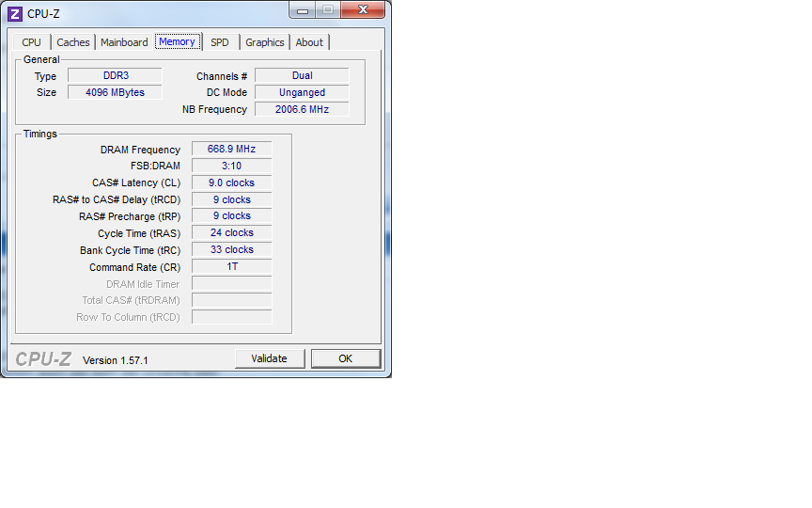Click the Command Rate (CR) label
The height and width of the screenshot is (508, 812).
134,267
